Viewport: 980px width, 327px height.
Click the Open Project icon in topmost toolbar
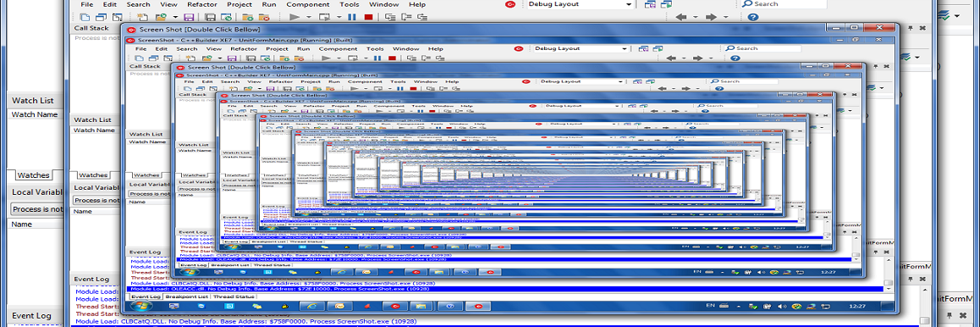point(161,18)
